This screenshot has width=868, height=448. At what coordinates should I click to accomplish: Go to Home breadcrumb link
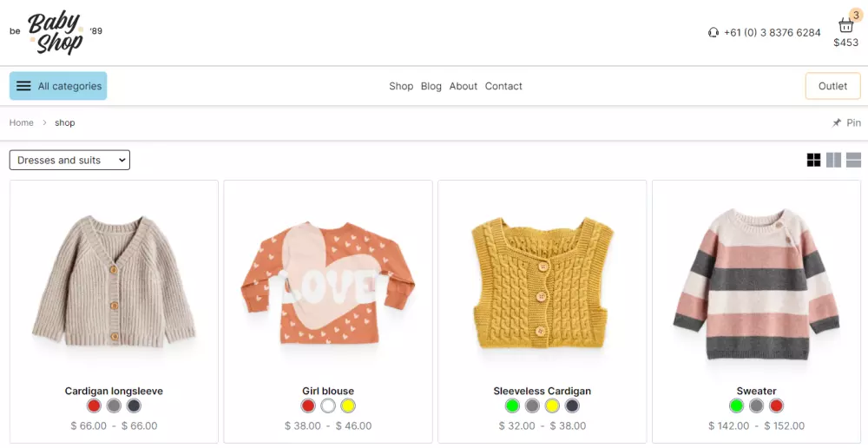coord(21,123)
